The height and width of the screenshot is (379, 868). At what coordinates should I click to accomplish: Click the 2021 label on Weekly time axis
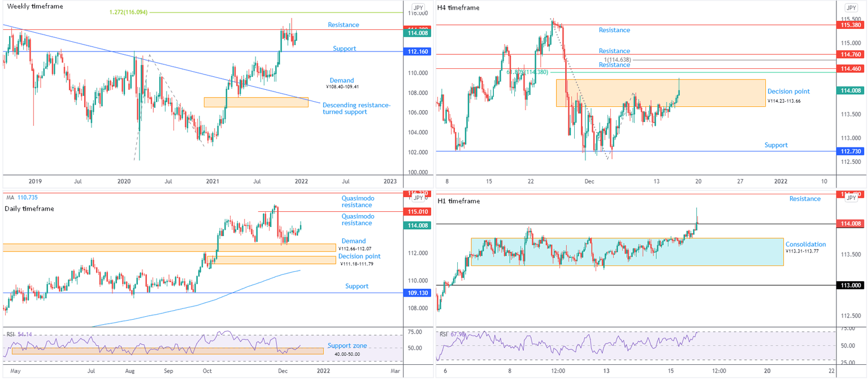click(x=212, y=181)
